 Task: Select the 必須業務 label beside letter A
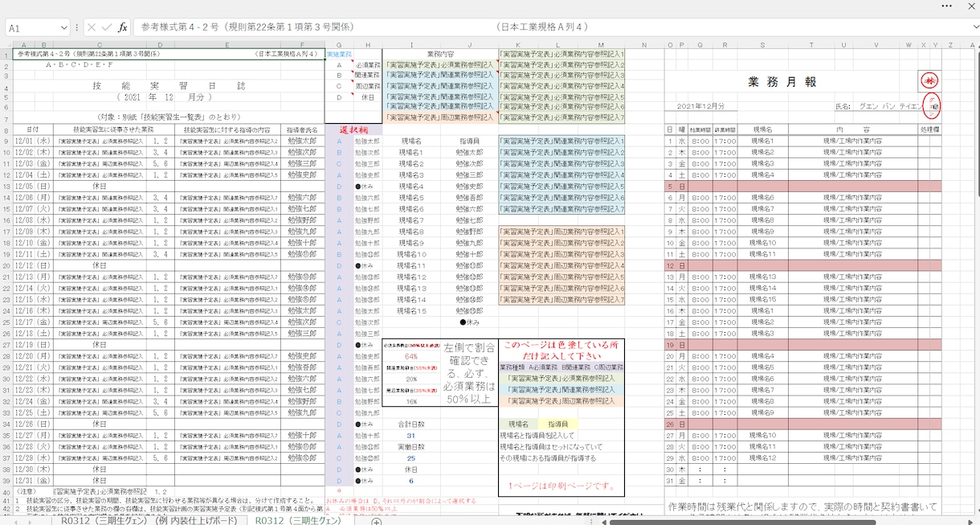tap(368, 64)
